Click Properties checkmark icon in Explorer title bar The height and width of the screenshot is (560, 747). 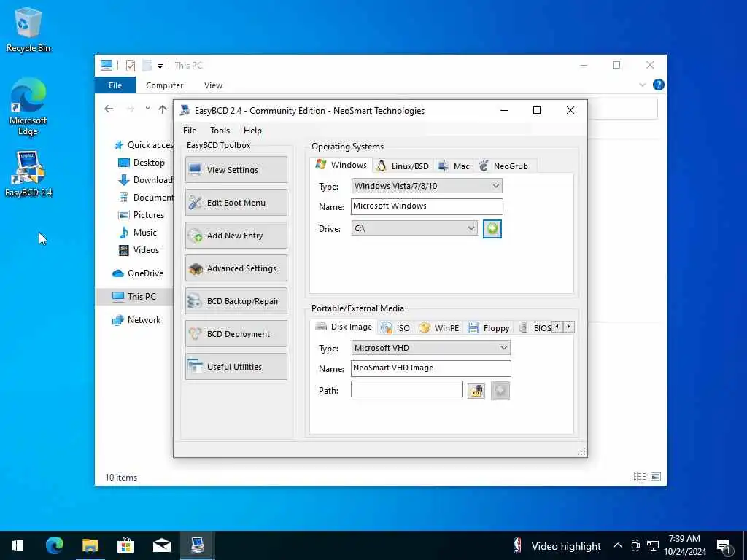pyautogui.click(x=131, y=65)
